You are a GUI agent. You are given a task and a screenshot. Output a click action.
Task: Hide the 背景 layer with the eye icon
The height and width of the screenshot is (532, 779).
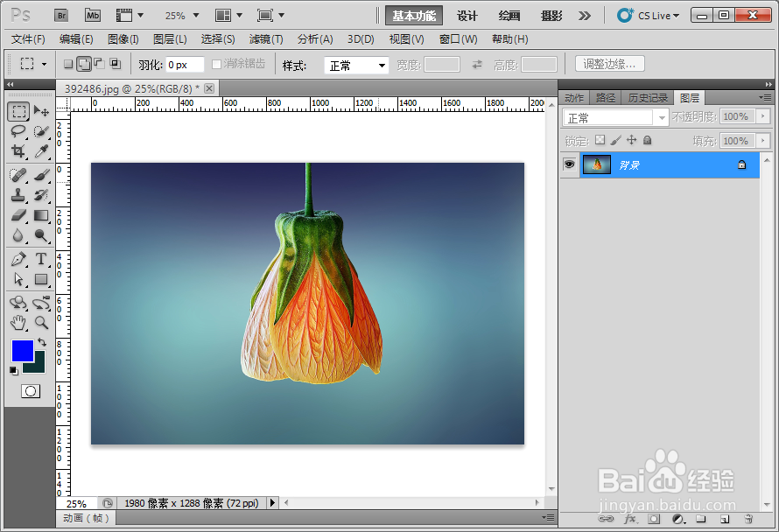(x=569, y=164)
